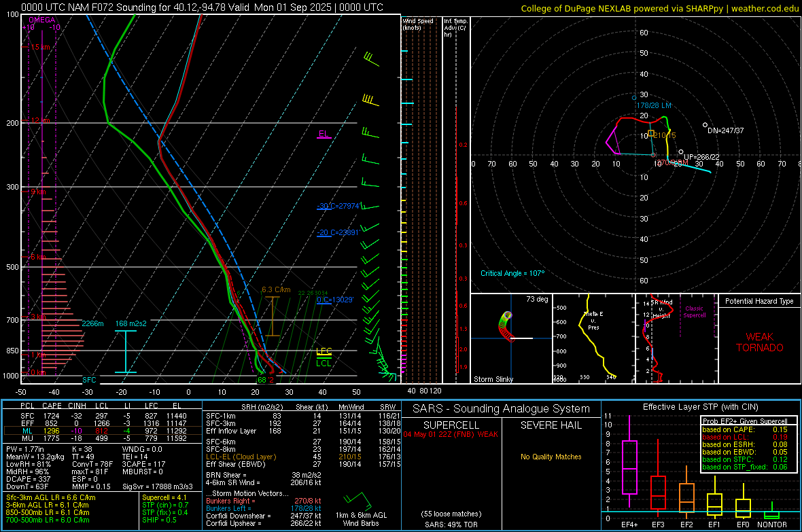802x532 pixels.
Task: Click the Supercell = 4.1 parameter
Action: (164, 498)
